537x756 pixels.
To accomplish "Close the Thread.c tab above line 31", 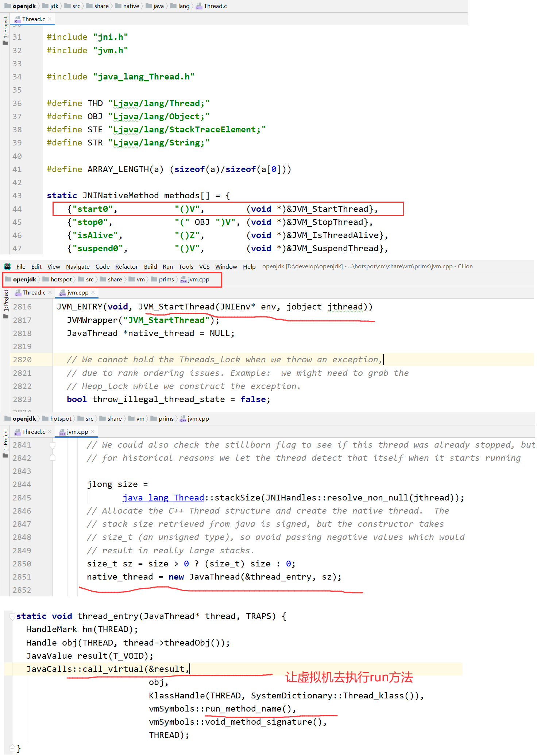I will 50,19.
